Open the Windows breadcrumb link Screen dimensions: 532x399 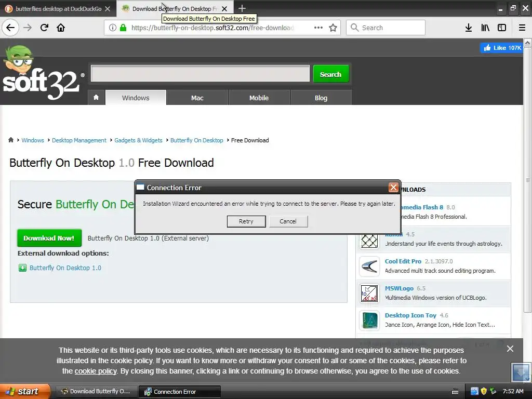pos(33,140)
